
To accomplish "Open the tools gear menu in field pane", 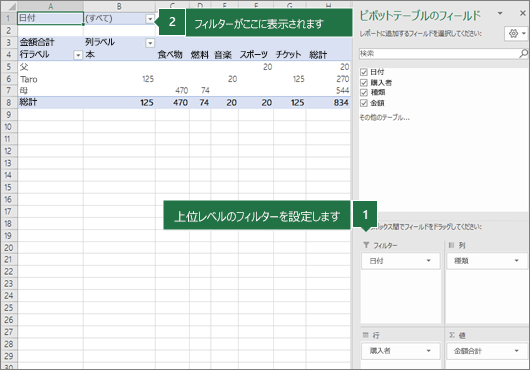I will (x=516, y=33).
